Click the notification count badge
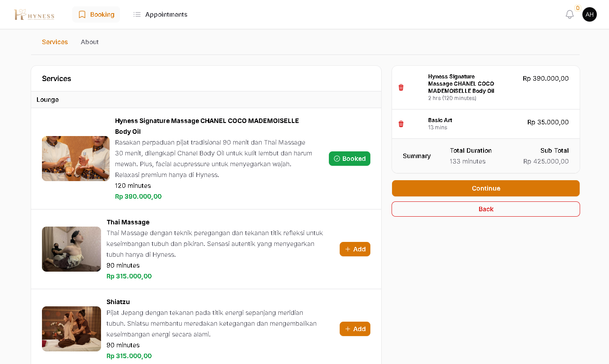This screenshot has height=364, width=609. point(577,8)
